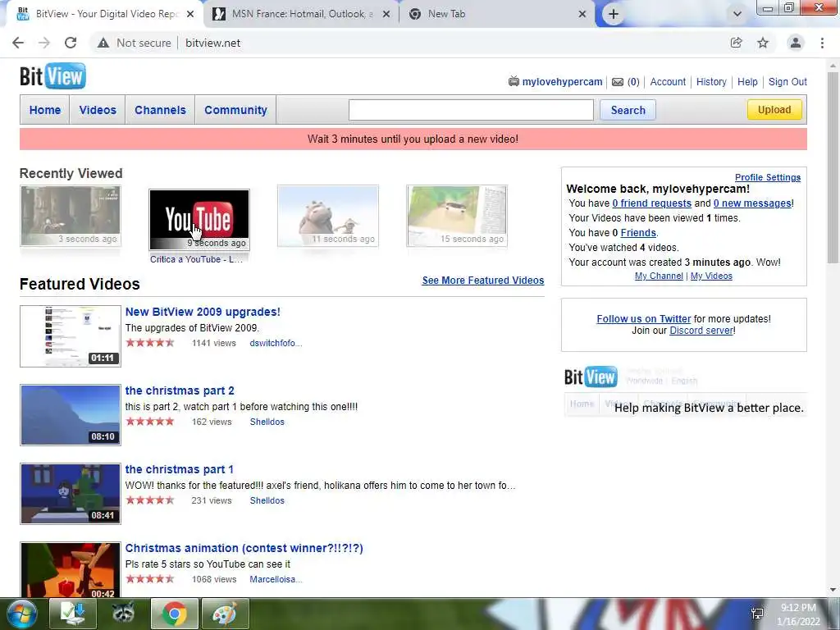Viewport: 840px width, 630px height.
Task: Open the Friends link
Action: [638, 233]
